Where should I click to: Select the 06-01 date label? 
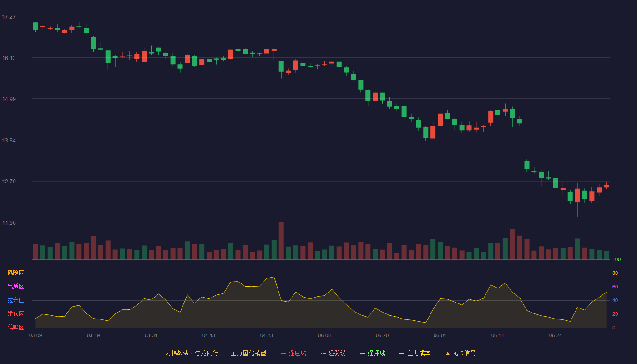click(440, 335)
